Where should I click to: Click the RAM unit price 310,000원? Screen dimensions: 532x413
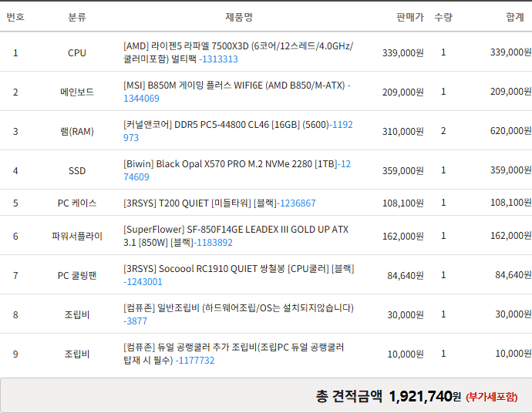pyautogui.click(x=403, y=132)
